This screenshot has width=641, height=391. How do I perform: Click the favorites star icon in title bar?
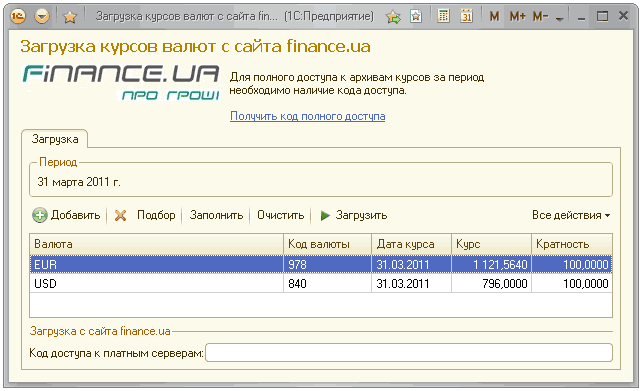[x=70, y=17]
